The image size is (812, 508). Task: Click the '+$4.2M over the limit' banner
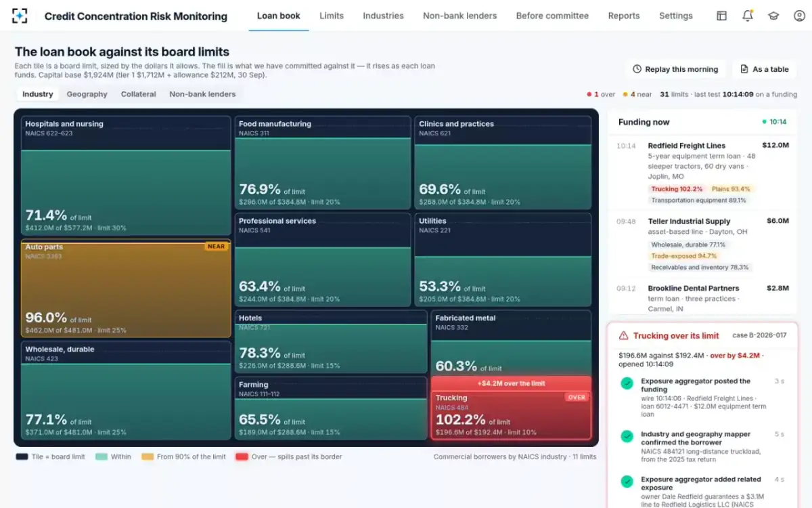511,383
